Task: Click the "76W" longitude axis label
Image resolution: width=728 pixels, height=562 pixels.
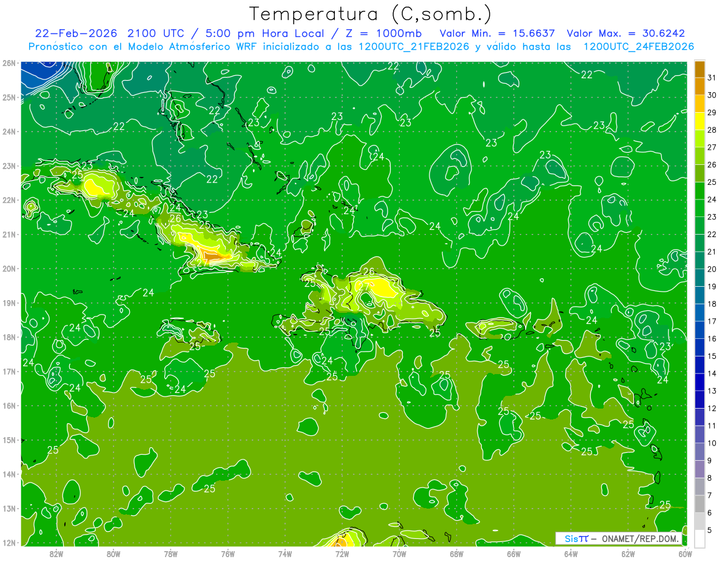Action: pyautogui.click(x=228, y=554)
